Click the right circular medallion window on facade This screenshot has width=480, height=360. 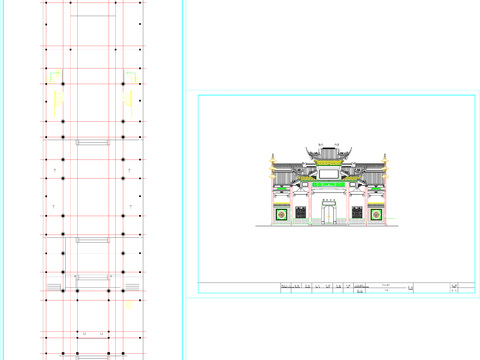coord(376,215)
